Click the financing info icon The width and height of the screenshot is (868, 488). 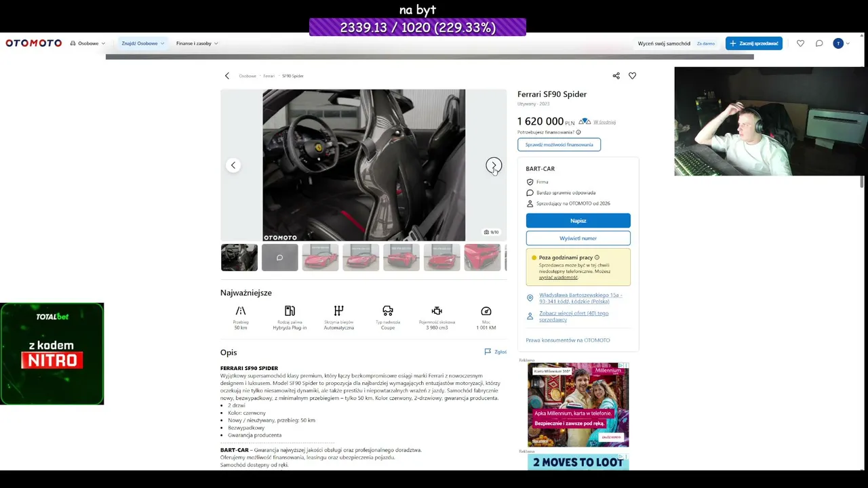coord(578,132)
